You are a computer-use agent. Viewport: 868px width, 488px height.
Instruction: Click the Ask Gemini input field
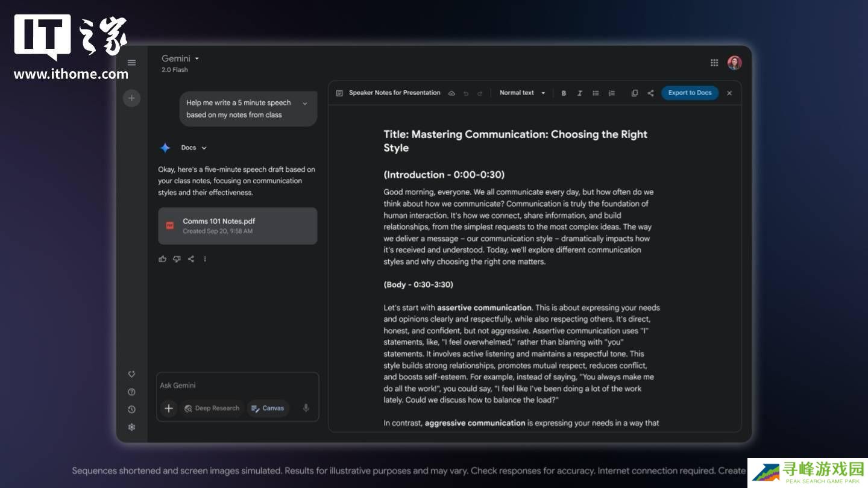tap(237, 386)
